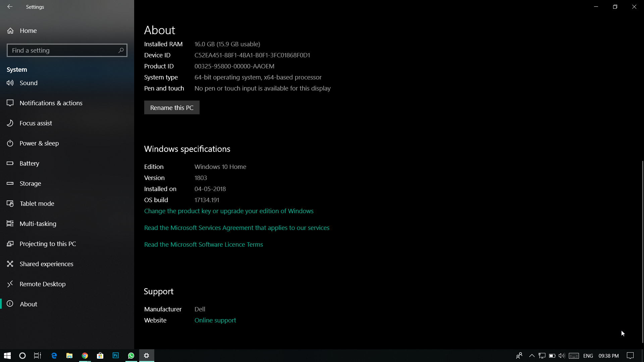
Task: Select Focus assist in sidebar
Action: click(36, 123)
